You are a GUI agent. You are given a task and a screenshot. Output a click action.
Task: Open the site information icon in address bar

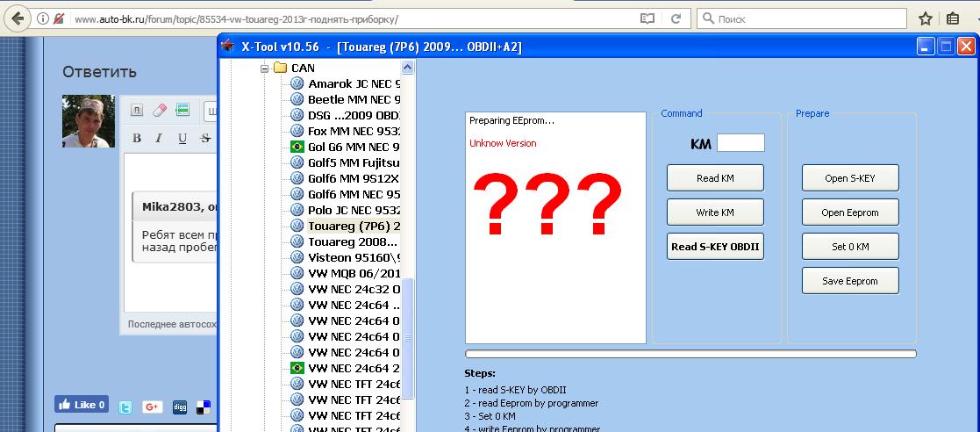(43, 18)
